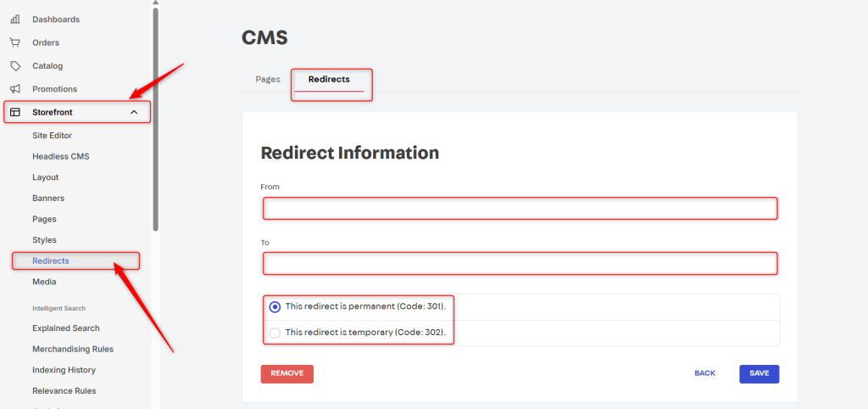Open Site Editor in sidebar
The image size is (868, 409).
click(53, 136)
